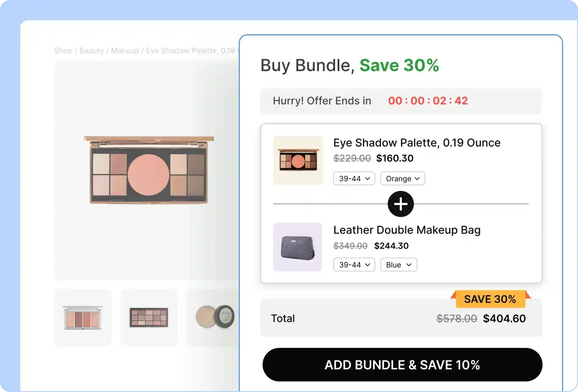Select the Leather Double Makeup Bag title link
Image resolution: width=578 pixels, height=392 pixels.
pos(407,230)
